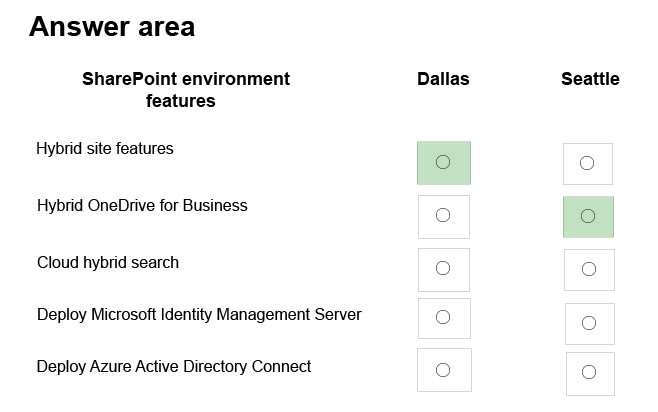Pick Dallas for Azure Active Directory Connect
Image resolution: width=658 pixels, height=412 pixels.
(x=443, y=370)
